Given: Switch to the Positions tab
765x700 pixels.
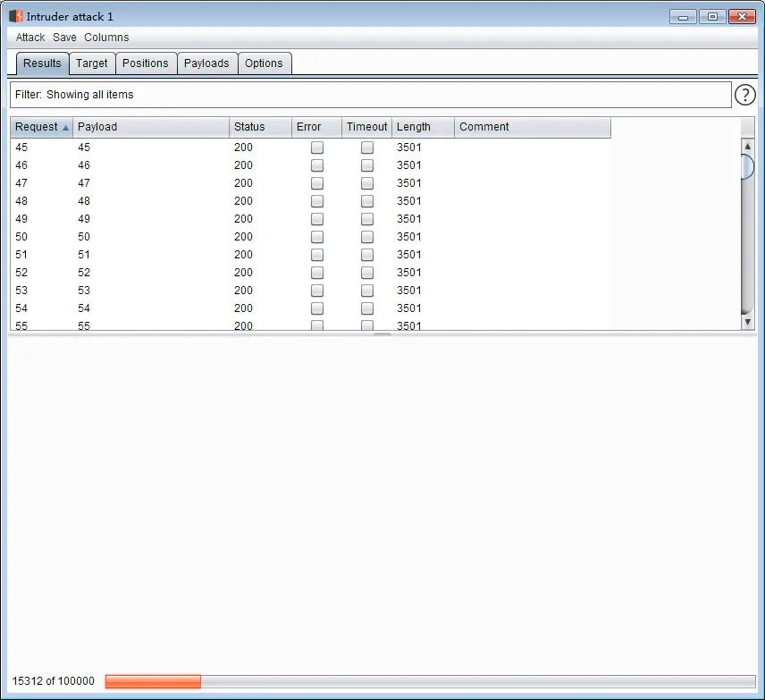Looking at the screenshot, I should coord(146,63).
